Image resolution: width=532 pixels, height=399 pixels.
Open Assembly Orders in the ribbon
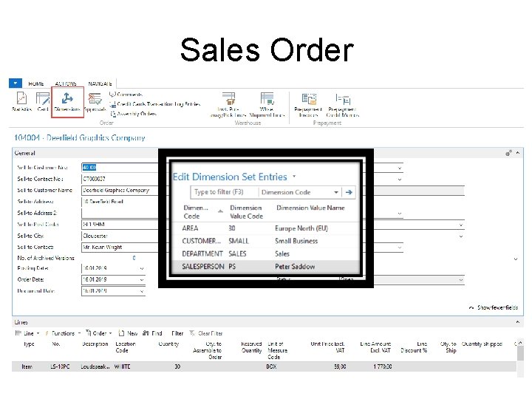click(133, 114)
